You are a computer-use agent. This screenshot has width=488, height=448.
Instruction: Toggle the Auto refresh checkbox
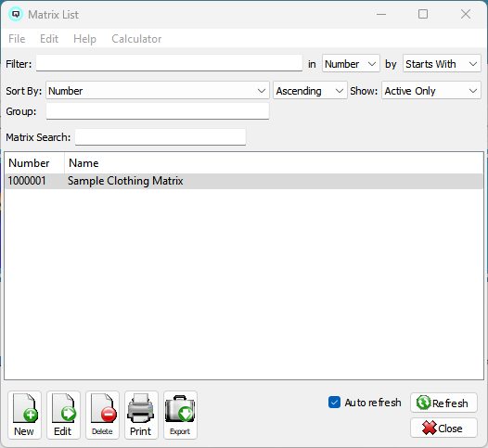(334, 403)
